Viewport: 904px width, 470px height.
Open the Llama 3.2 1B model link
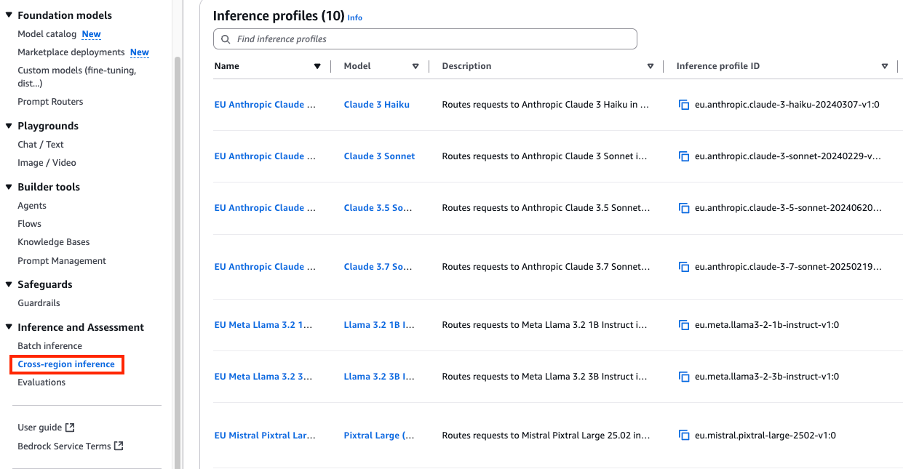(379, 325)
